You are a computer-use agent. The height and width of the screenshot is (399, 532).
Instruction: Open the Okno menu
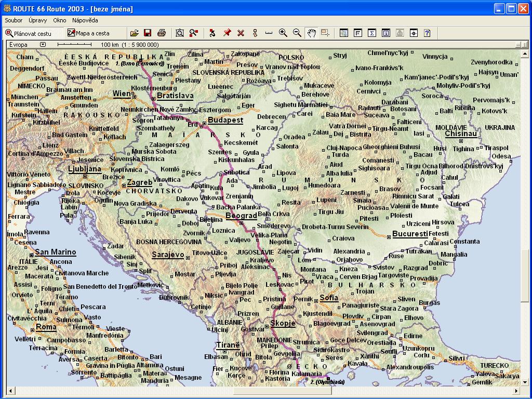(x=60, y=20)
